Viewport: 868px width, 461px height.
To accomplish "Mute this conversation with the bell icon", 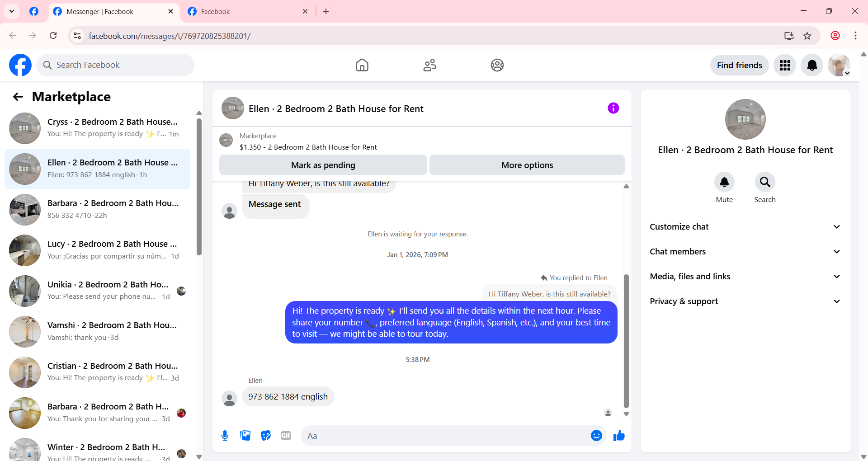I will pos(724,182).
